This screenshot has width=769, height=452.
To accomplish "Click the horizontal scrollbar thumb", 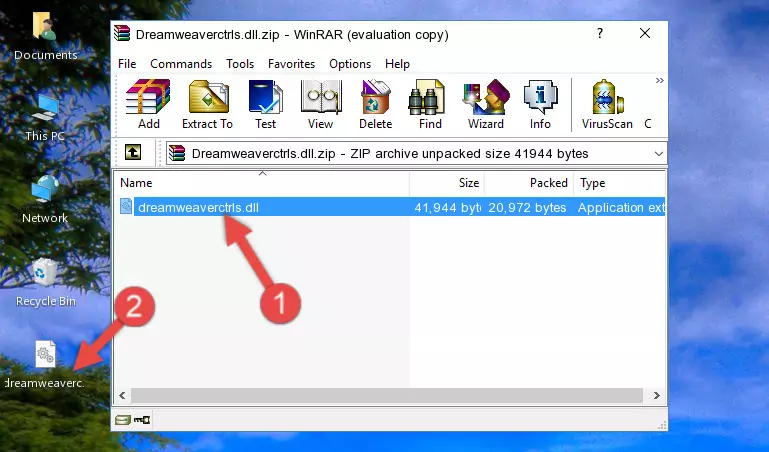I will point(386,395).
